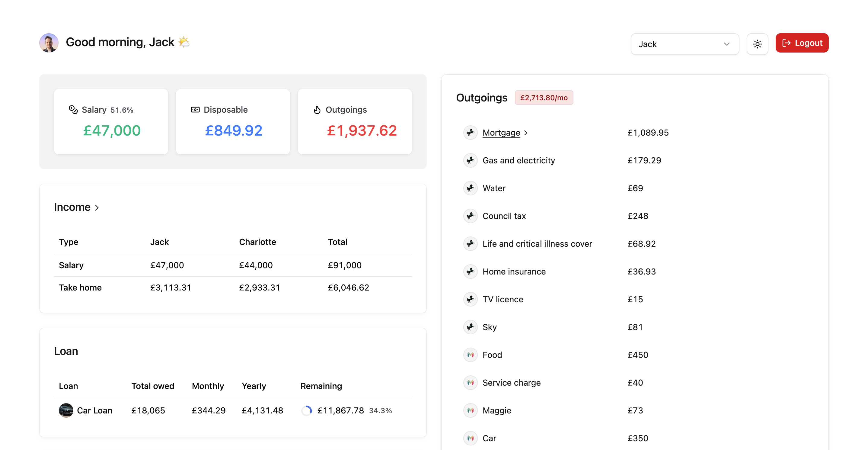Toggle the light/dark theme sun icon
The height and width of the screenshot is (450, 868).
(x=758, y=44)
